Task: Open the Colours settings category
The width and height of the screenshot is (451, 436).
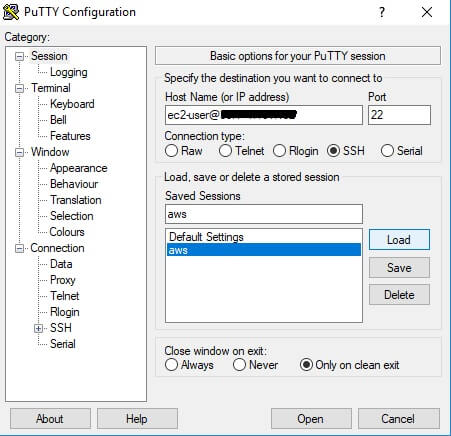Action: [67, 232]
